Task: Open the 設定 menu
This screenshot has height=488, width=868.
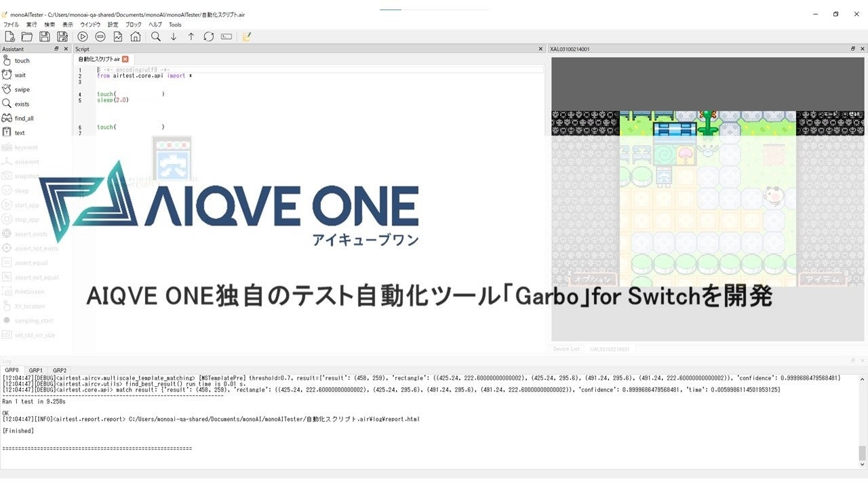Action: [113, 24]
